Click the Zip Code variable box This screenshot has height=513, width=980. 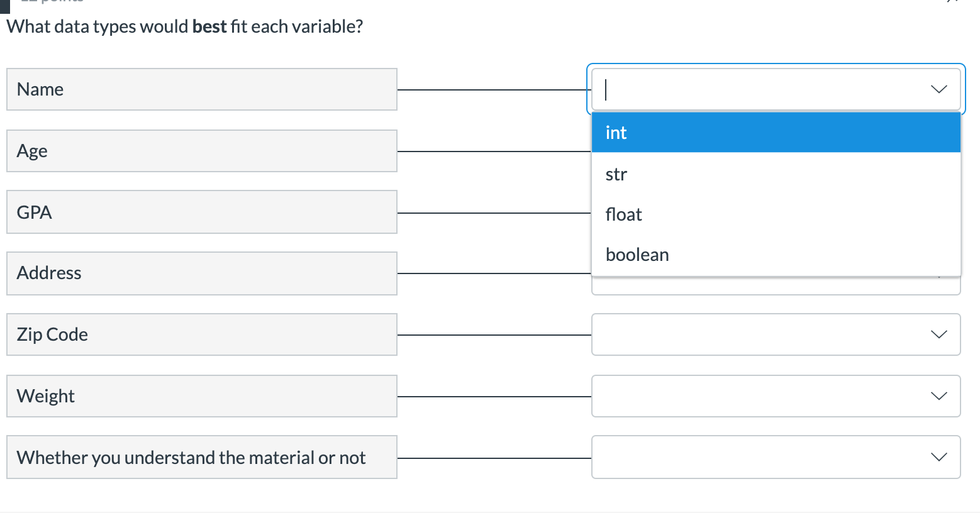pyautogui.click(x=202, y=334)
